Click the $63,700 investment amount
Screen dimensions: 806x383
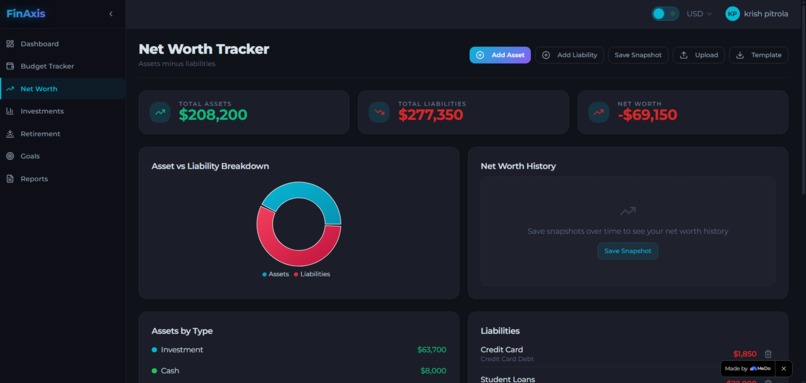coord(432,350)
